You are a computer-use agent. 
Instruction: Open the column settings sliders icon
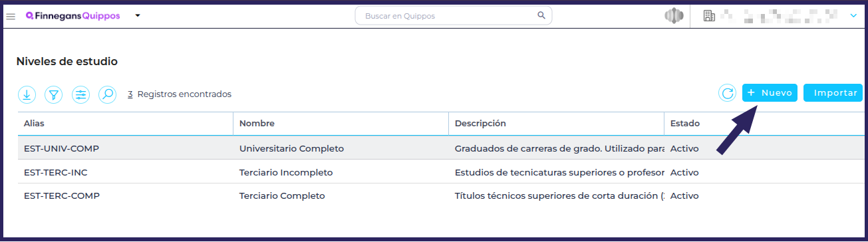pyautogui.click(x=80, y=94)
